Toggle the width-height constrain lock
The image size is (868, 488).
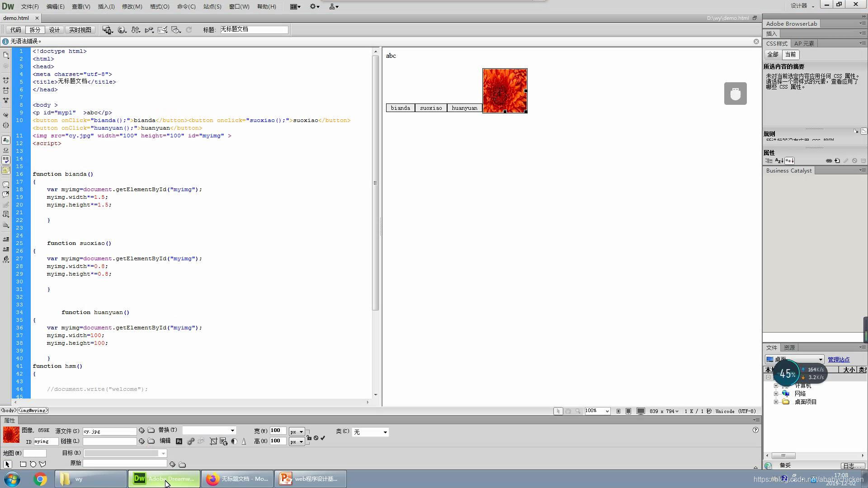(309, 437)
